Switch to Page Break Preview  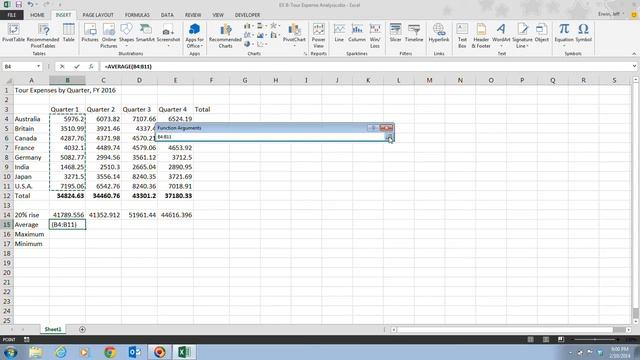tap(561, 339)
